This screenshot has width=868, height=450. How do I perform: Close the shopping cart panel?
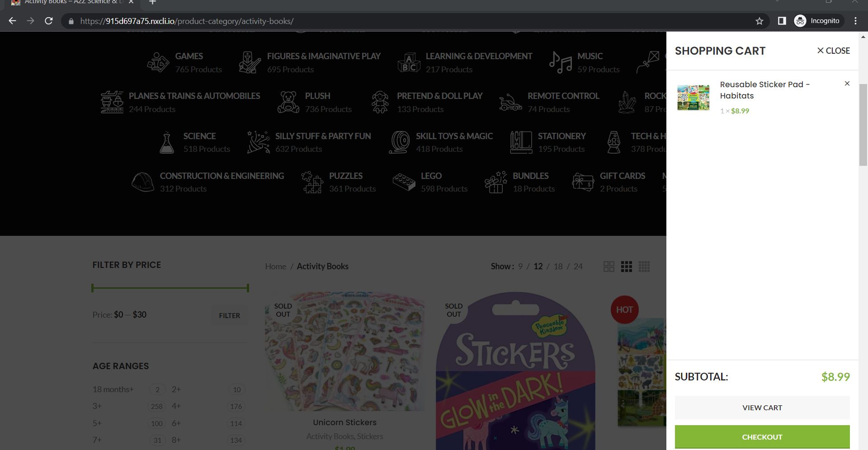click(x=834, y=51)
